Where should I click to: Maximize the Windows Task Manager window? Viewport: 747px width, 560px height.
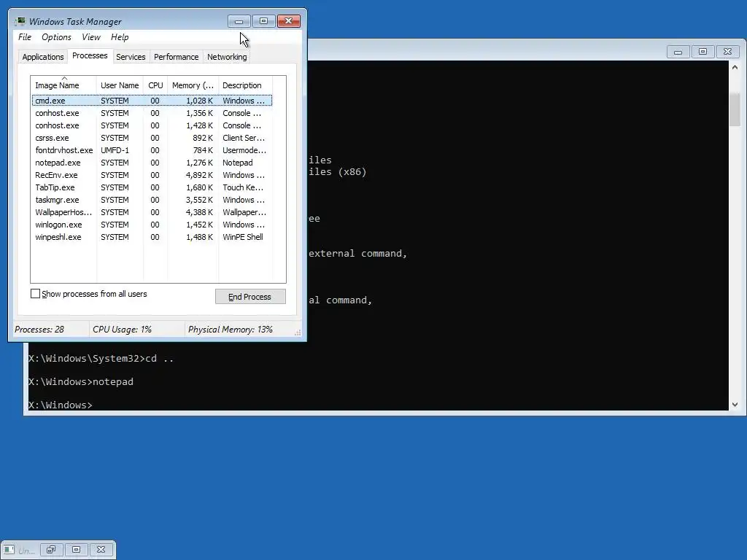tap(263, 21)
